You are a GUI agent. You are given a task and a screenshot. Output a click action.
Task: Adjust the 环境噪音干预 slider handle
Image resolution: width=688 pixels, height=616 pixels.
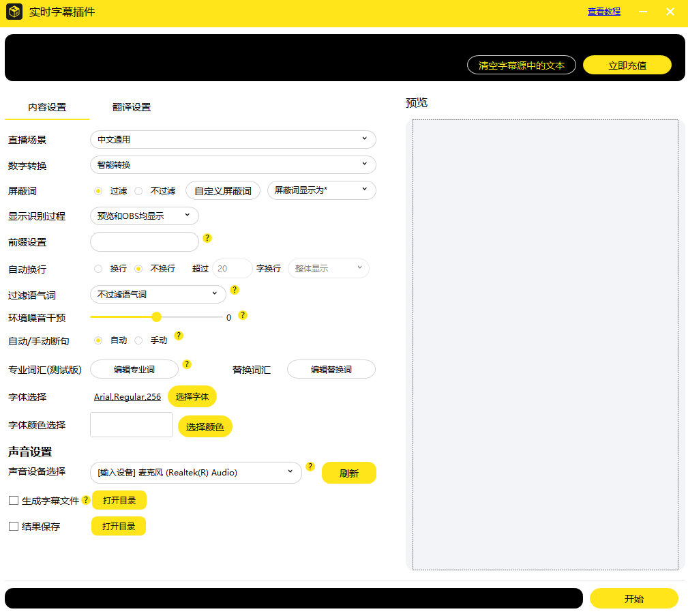(157, 317)
